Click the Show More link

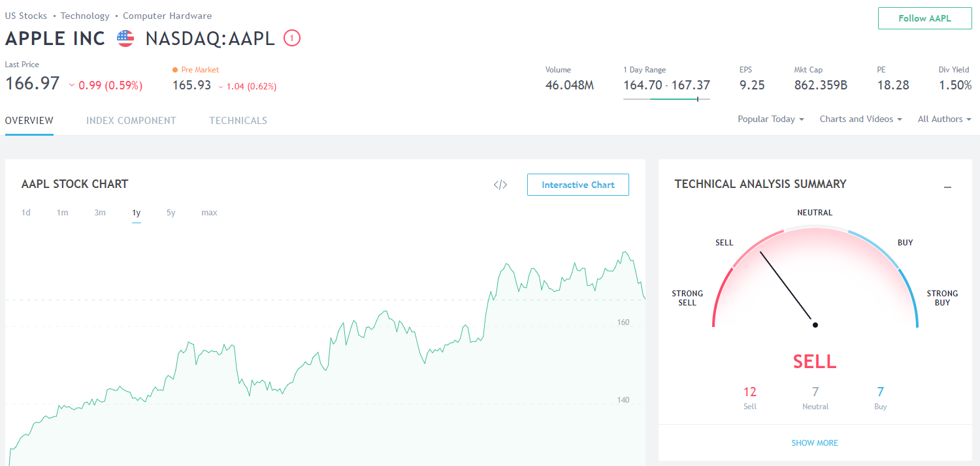(x=815, y=443)
